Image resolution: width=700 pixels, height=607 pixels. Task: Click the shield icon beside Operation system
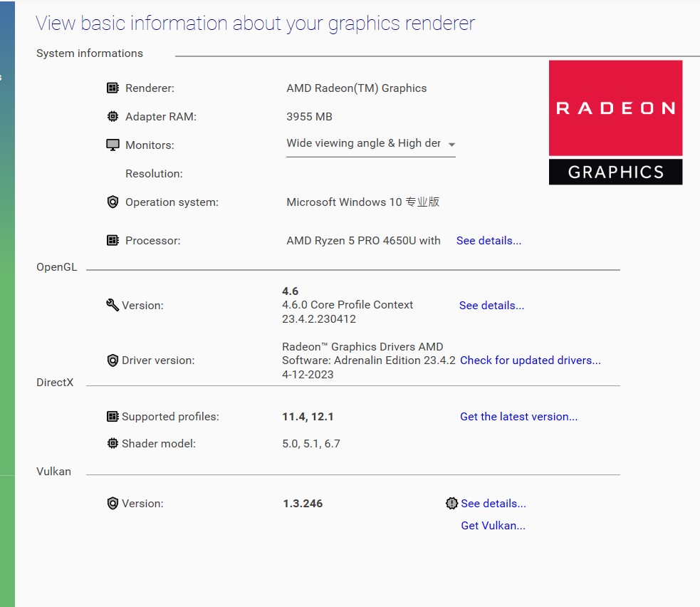pyautogui.click(x=113, y=202)
